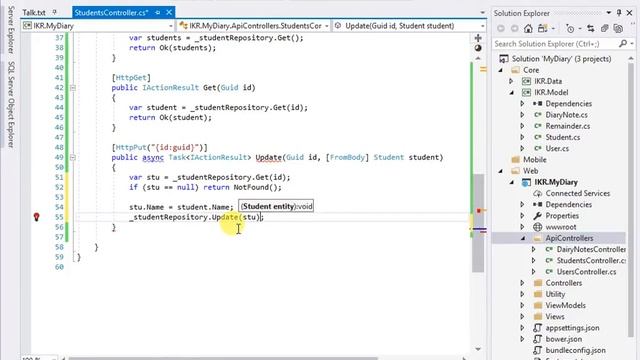640x360 pixels.
Task: Close the StudentsController.cs tab
Action: coord(169,13)
